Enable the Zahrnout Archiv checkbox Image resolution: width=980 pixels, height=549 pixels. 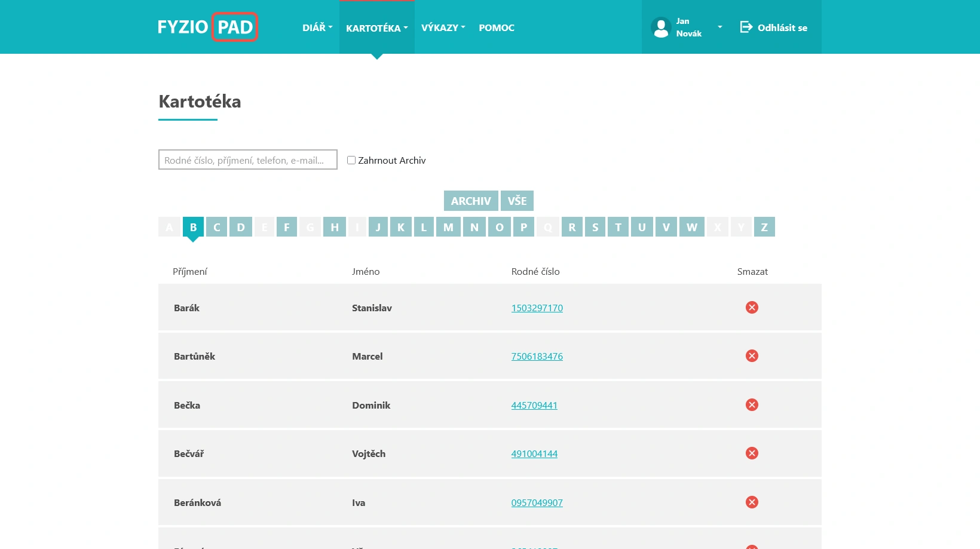(x=351, y=160)
